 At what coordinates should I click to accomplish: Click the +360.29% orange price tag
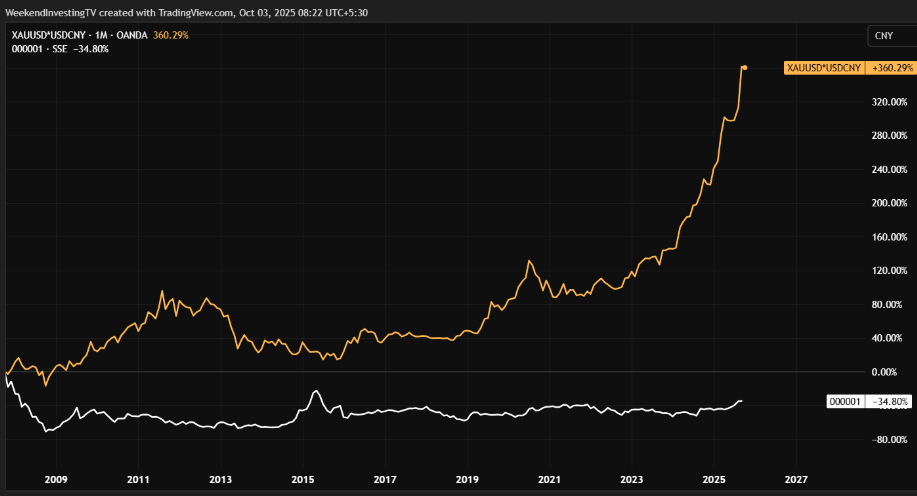tap(892, 68)
